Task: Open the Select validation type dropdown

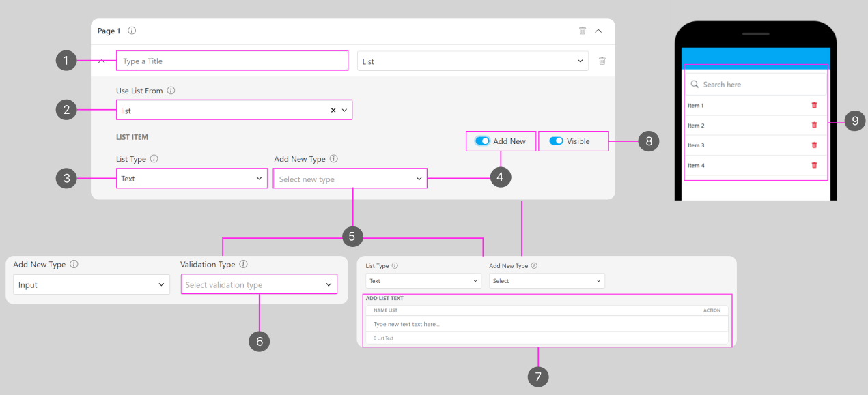Action: pyautogui.click(x=259, y=285)
